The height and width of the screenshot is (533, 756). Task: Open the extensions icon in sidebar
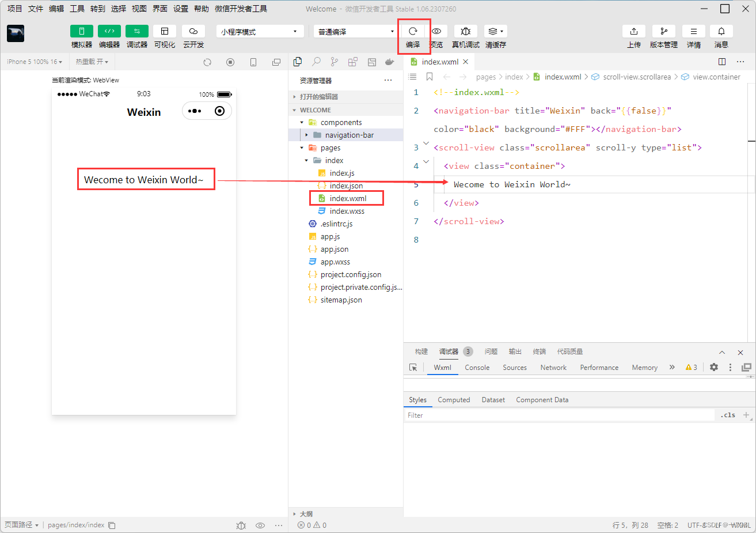353,62
